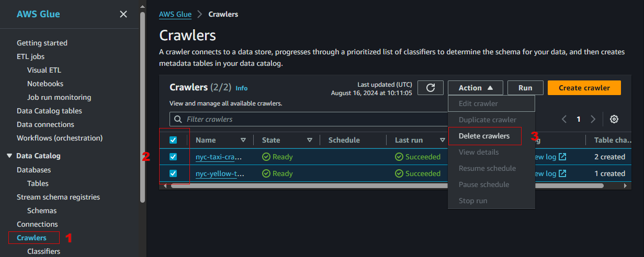Click the AWS Glue sidebar title
The width and height of the screenshot is (644, 257).
[38, 14]
